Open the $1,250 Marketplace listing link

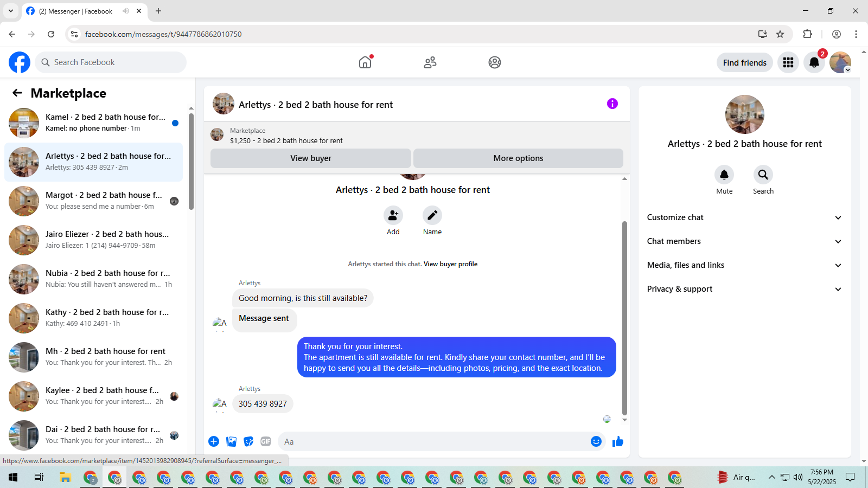pos(286,140)
